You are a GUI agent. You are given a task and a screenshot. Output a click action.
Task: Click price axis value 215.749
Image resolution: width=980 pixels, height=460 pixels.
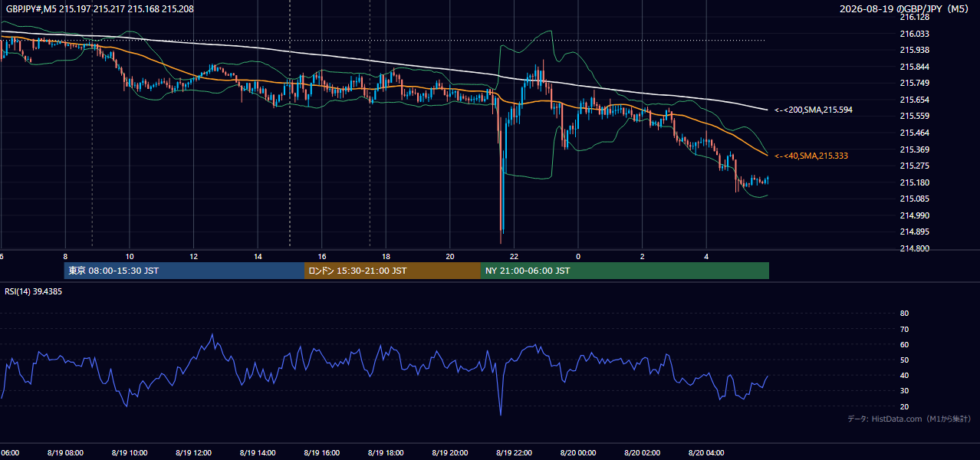point(914,83)
